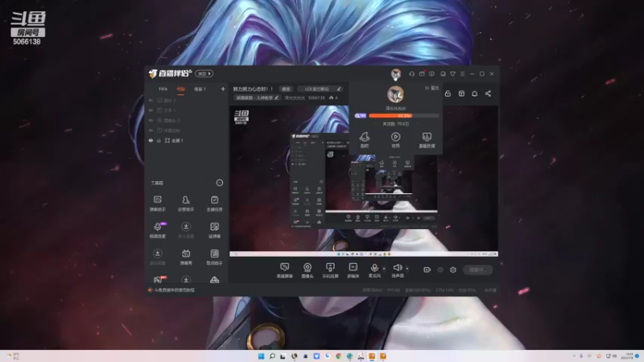Click the unlock padlock icon above preview
The height and width of the screenshot is (362, 644).
point(448,93)
